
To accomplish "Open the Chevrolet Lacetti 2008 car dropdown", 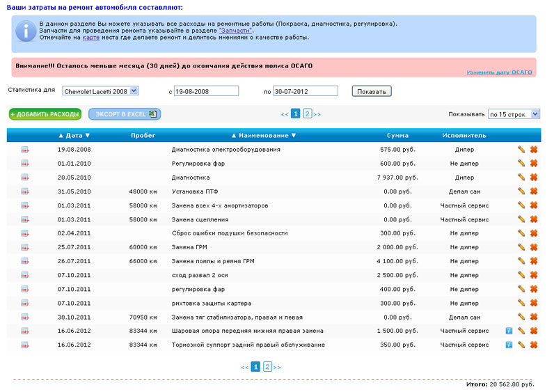I will pos(100,91).
